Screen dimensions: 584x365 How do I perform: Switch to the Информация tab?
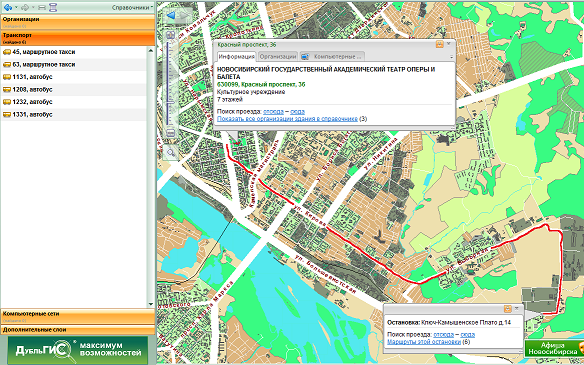point(237,57)
